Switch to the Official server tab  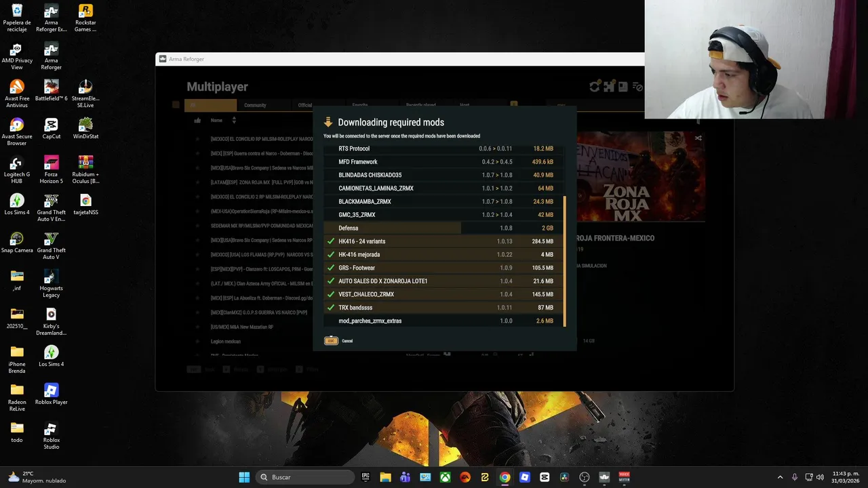tap(305, 105)
